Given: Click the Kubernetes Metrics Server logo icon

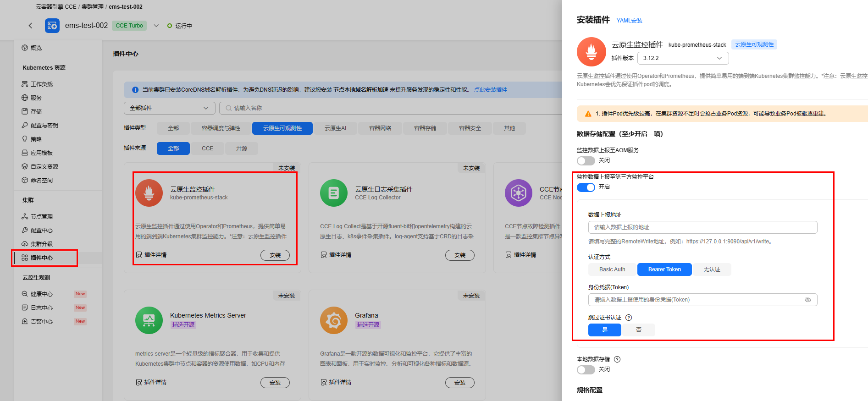Looking at the screenshot, I should click(149, 320).
